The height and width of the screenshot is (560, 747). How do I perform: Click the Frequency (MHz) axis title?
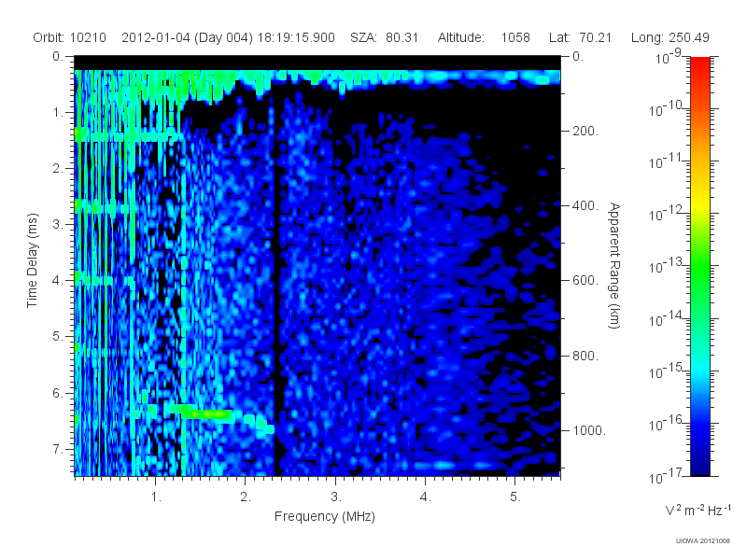pos(324,516)
